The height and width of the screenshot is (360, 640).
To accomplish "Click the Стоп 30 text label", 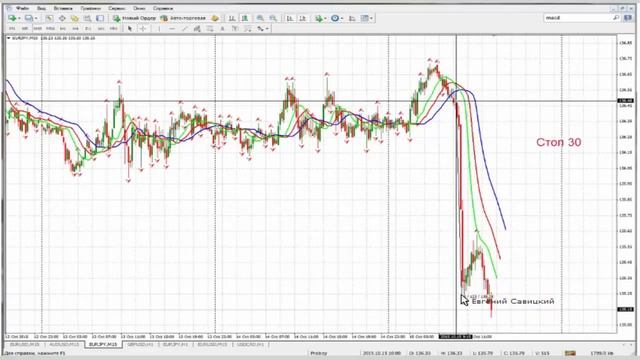I will 558,142.
